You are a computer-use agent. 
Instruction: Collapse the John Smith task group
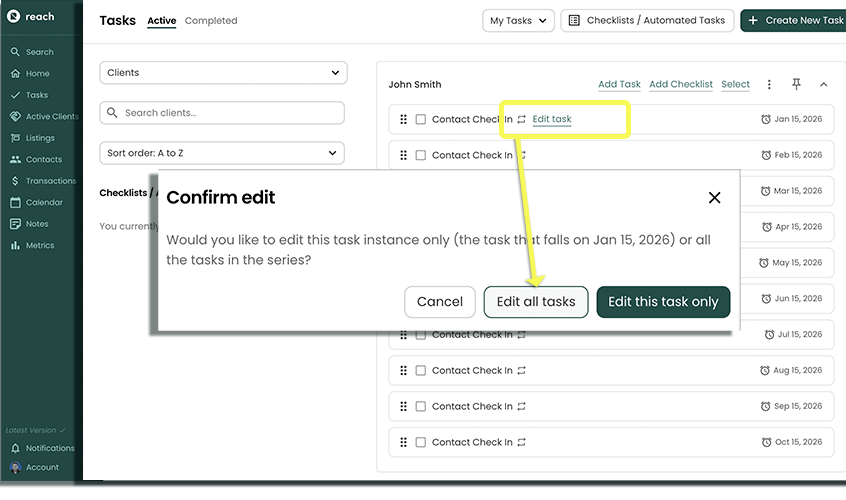point(823,85)
